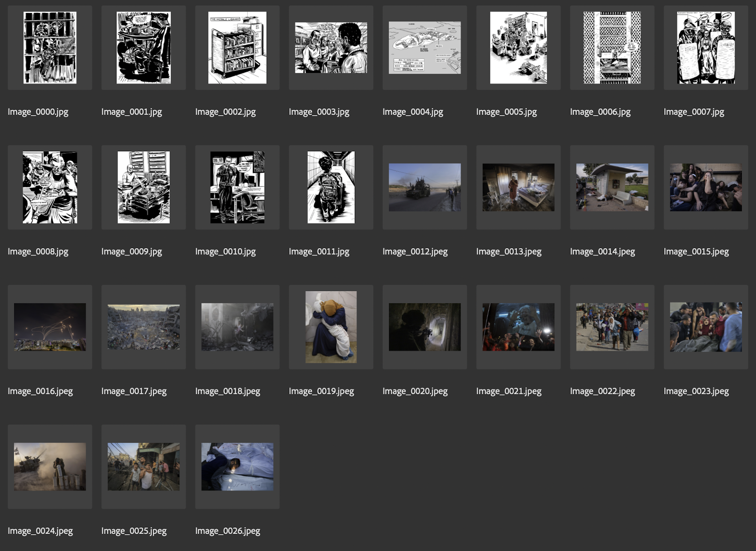Click the filename label Image_0005.jpg
Screen dimensions: 756x551
click(506, 112)
